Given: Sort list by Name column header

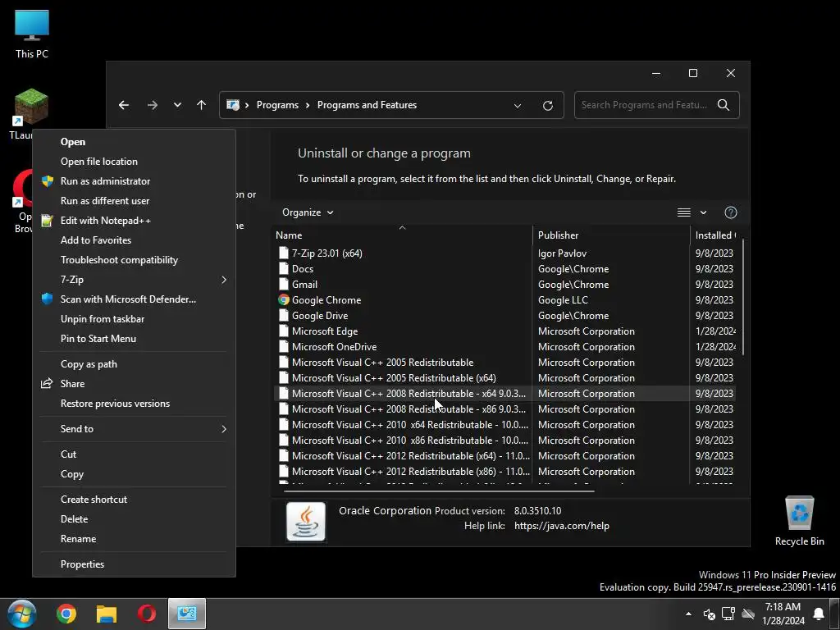Looking at the screenshot, I should tap(402, 235).
